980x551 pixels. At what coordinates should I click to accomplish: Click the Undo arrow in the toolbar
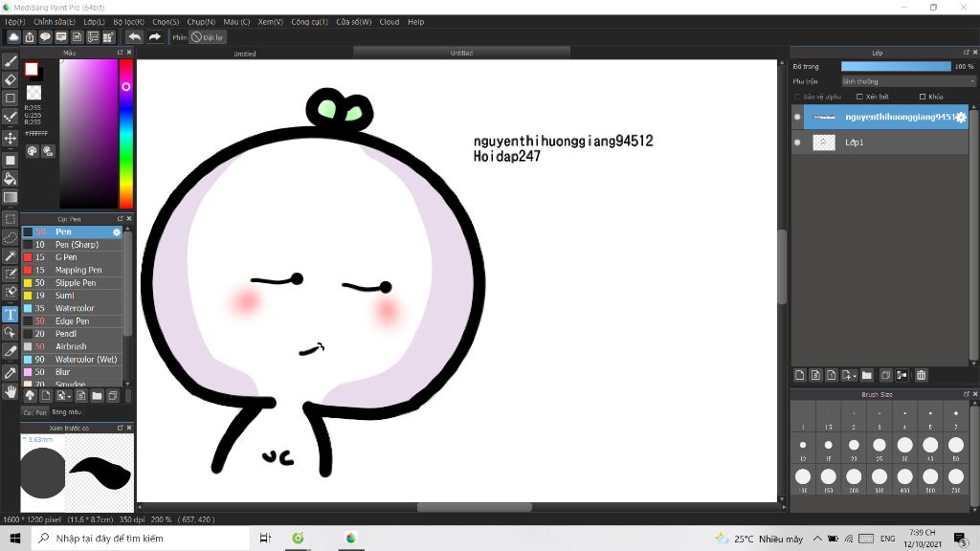point(134,37)
